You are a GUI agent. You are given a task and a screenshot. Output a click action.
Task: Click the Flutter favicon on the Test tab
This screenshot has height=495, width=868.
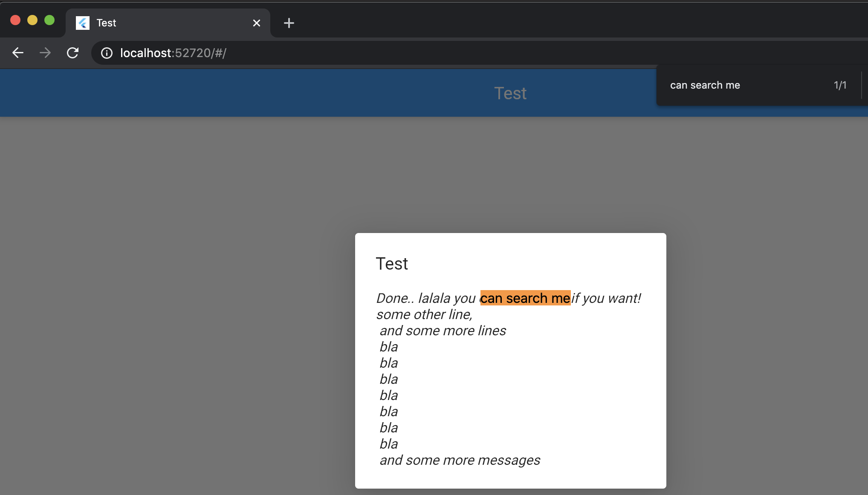(82, 23)
